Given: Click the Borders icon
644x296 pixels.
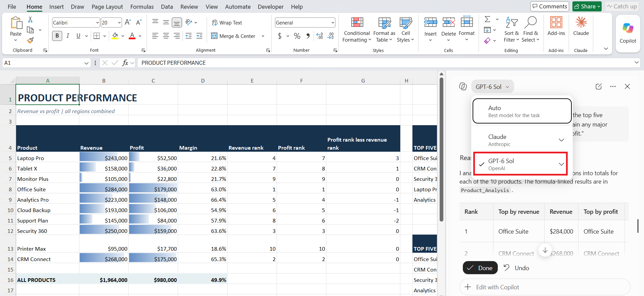Looking at the screenshot, I should tap(96, 36).
